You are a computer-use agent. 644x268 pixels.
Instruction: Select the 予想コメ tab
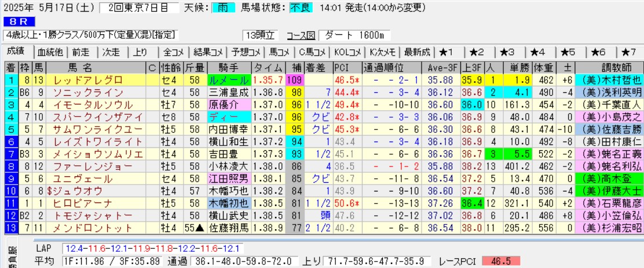click(x=244, y=52)
